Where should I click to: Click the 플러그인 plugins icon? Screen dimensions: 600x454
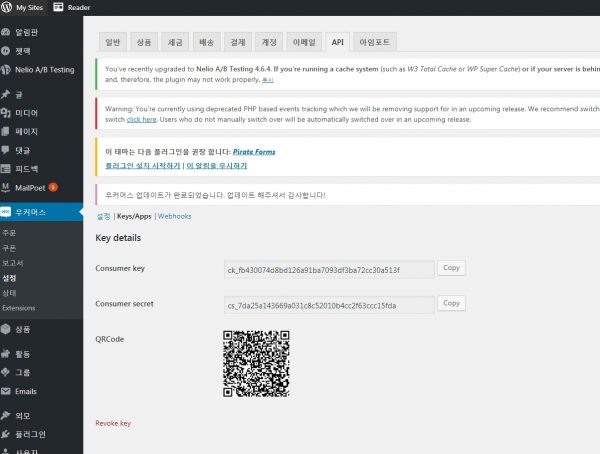tap(5, 434)
